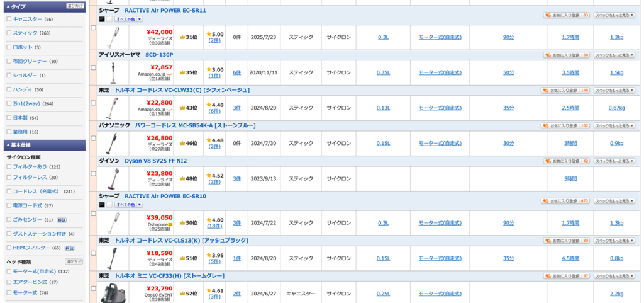The width and height of the screenshot is (644, 303).
Task: Enable the コードレス(充電式) filter
Action: point(9,192)
